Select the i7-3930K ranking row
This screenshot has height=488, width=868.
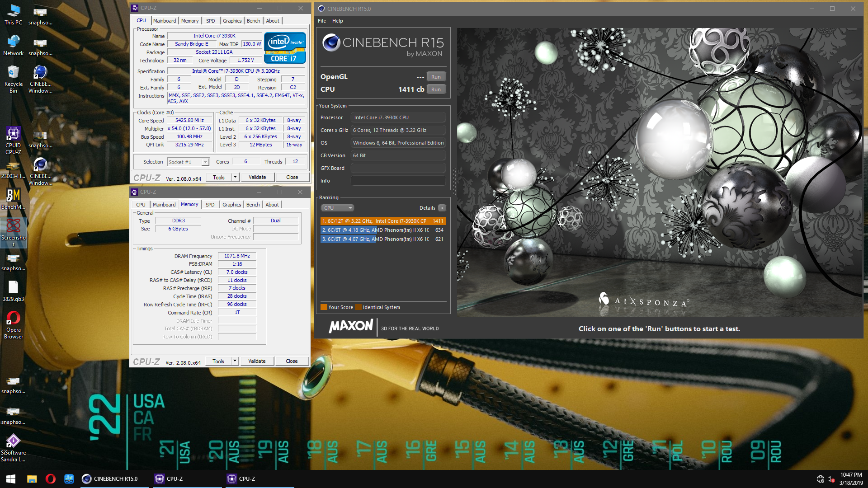[383, 221]
